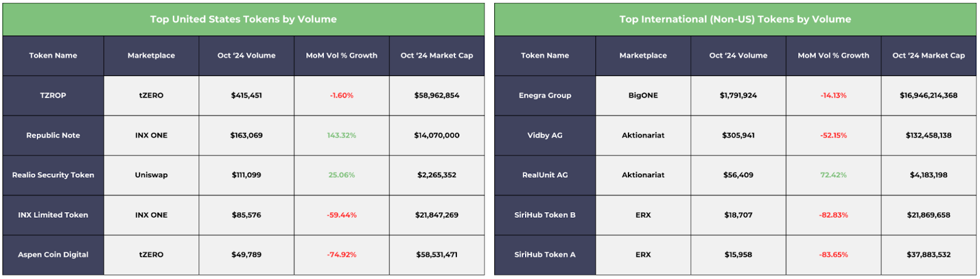Click SiriHub Token A cell
Image resolution: width=980 pixels, height=279 pixels.
click(545, 255)
